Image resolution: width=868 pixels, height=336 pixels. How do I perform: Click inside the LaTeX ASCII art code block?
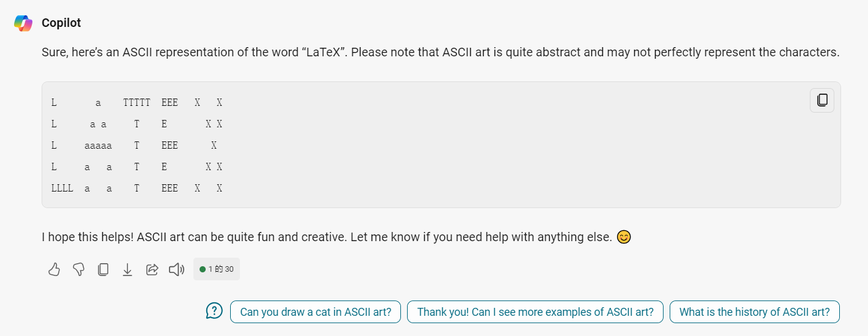point(441,144)
